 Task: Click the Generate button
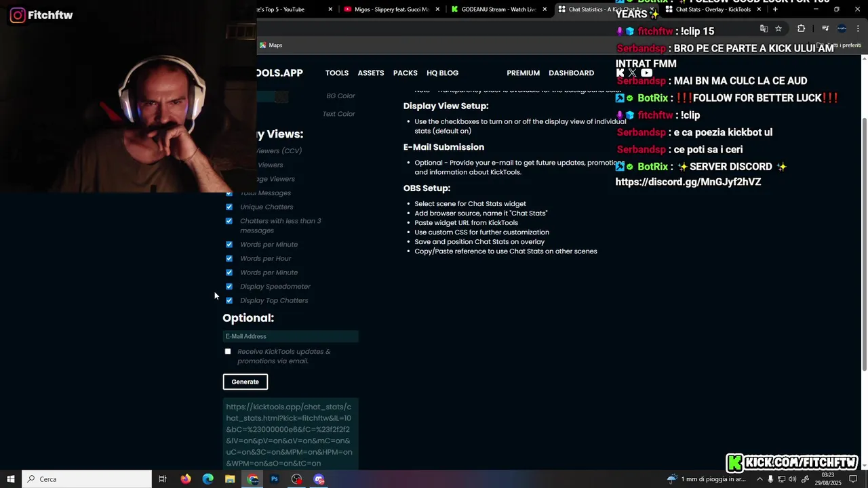point(245,382)
